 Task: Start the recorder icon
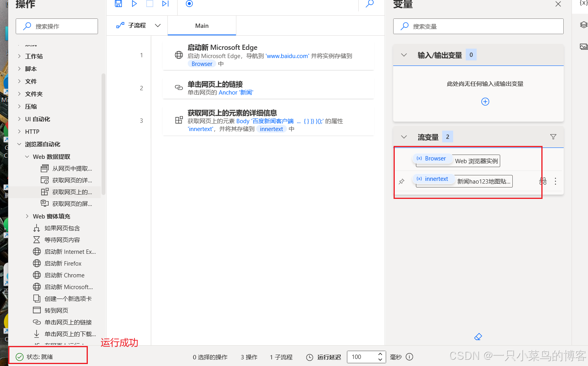tap(189, 4)
